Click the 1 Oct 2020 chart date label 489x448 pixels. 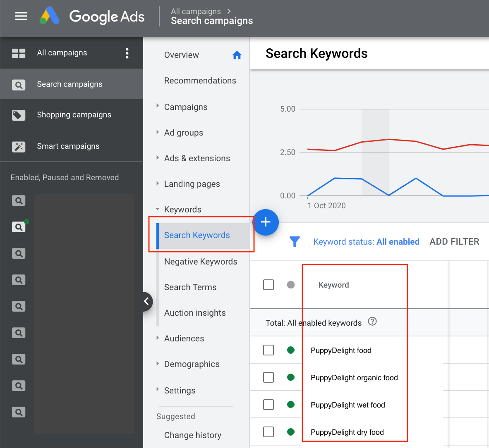(326, 206)
